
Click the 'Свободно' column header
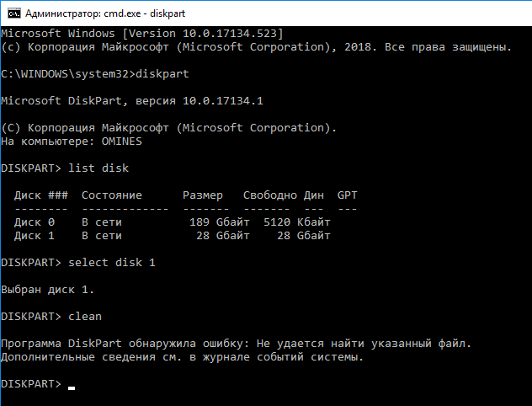point(269,195)
